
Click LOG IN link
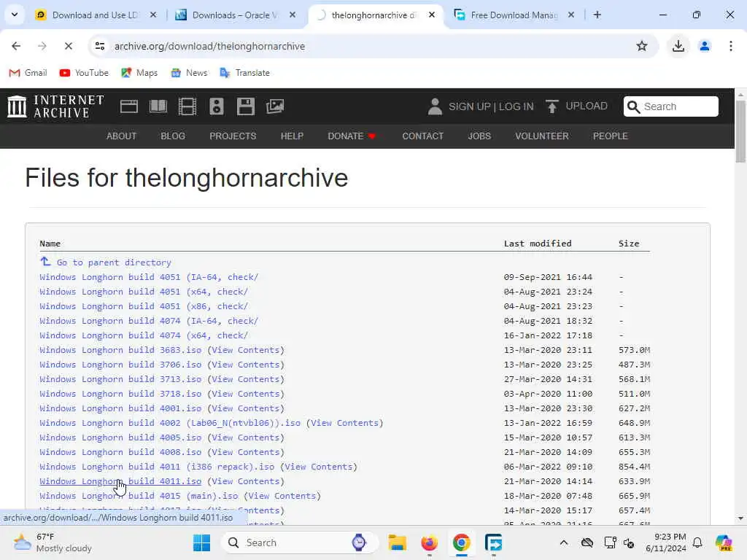(516, 106)
